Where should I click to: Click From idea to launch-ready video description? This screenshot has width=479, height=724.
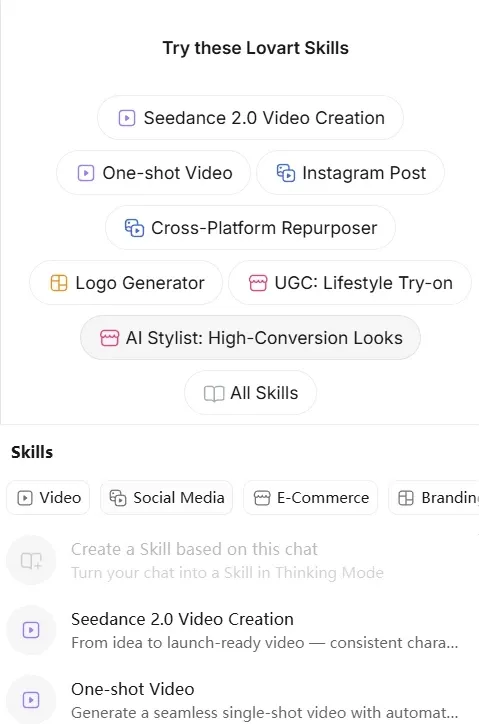pos(265,643)
